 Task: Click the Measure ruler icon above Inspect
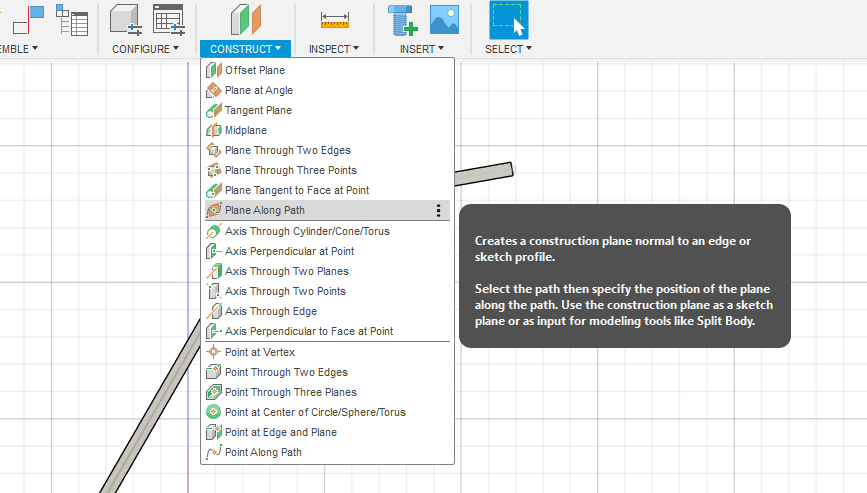pos(335,20)
